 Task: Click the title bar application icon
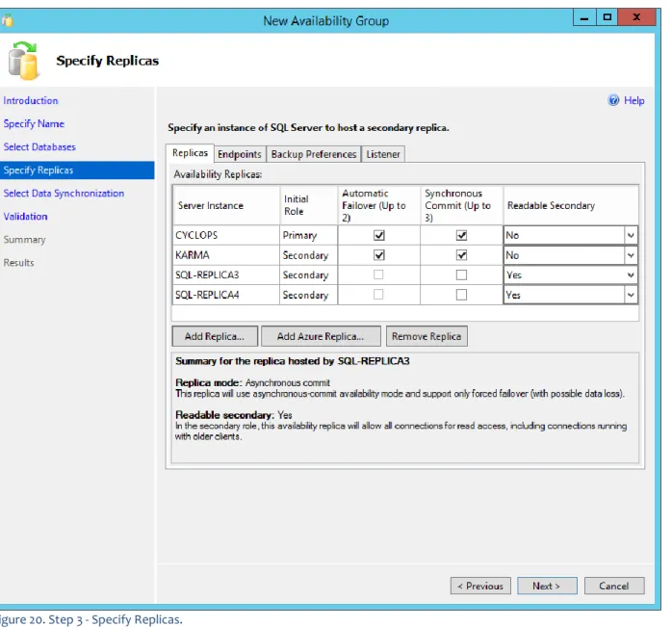coord(8,20)
